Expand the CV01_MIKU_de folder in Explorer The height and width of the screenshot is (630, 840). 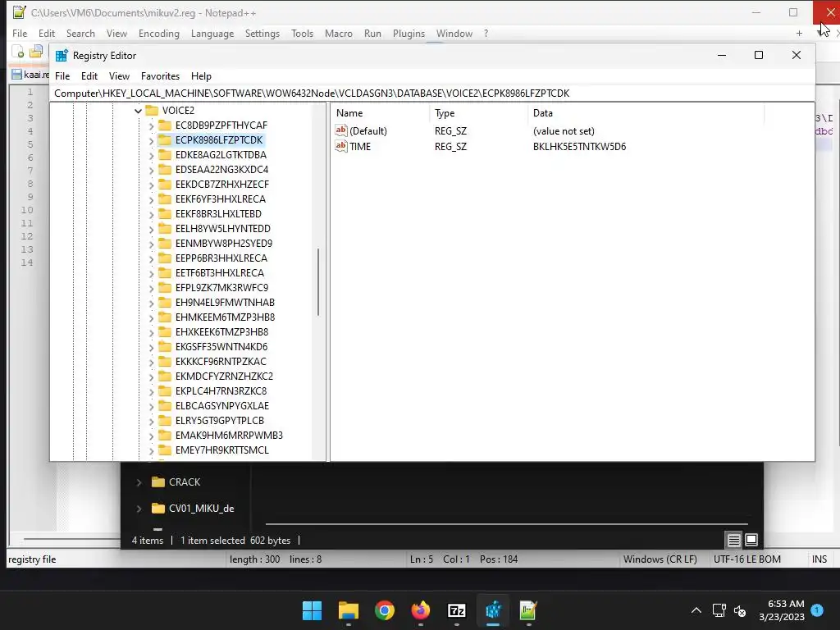click(x=139, y=509)
